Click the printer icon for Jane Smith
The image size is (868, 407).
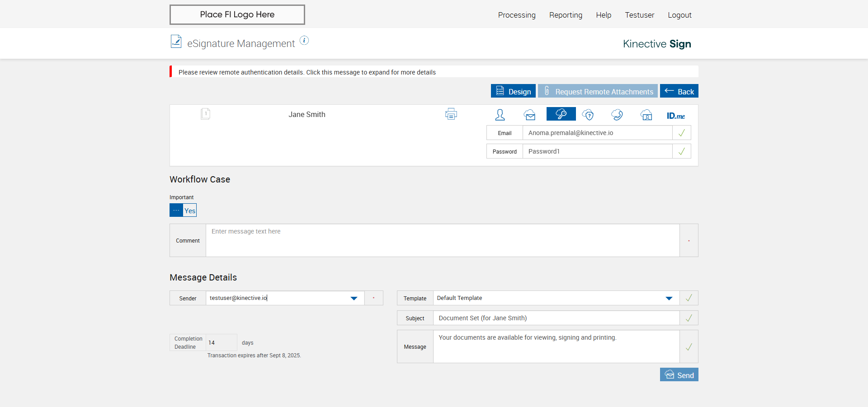click(451, 114)
